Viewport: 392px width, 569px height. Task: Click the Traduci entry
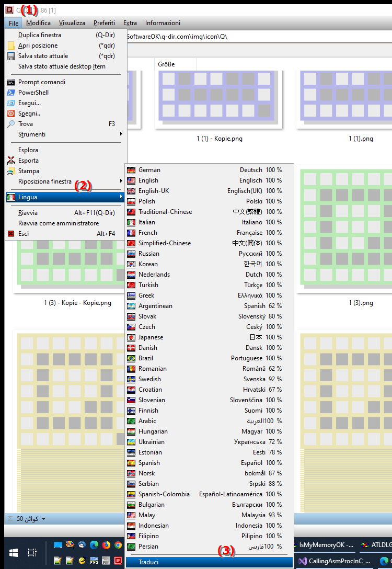pos(209,562)
